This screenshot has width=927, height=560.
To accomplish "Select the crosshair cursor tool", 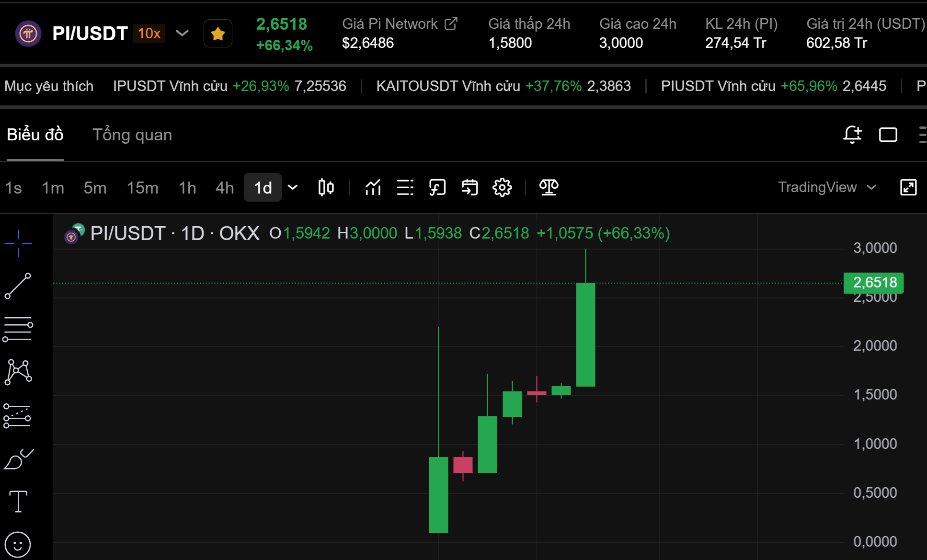I will tap(18, 243).
